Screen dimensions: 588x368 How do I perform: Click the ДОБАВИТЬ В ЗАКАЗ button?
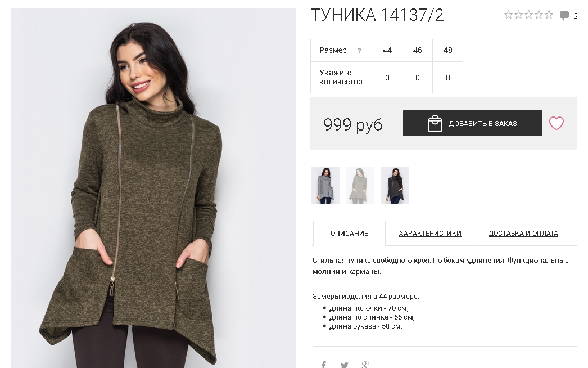(x=473, y=123)
